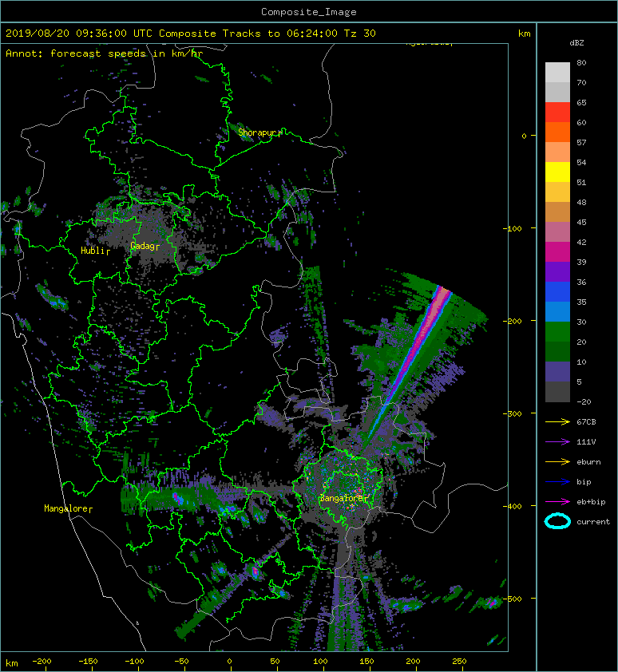Click the '111V' legend label
618x672 pixels.
[x=586, y=442]
